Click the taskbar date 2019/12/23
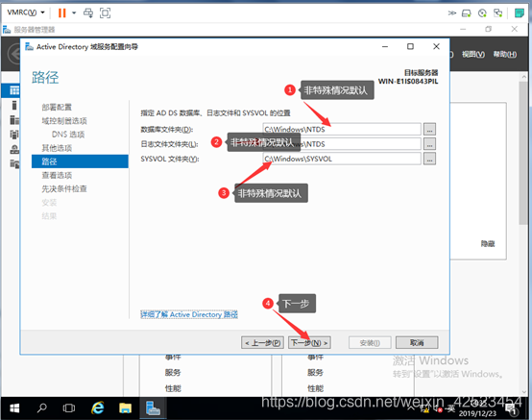 tap(477, 413)
